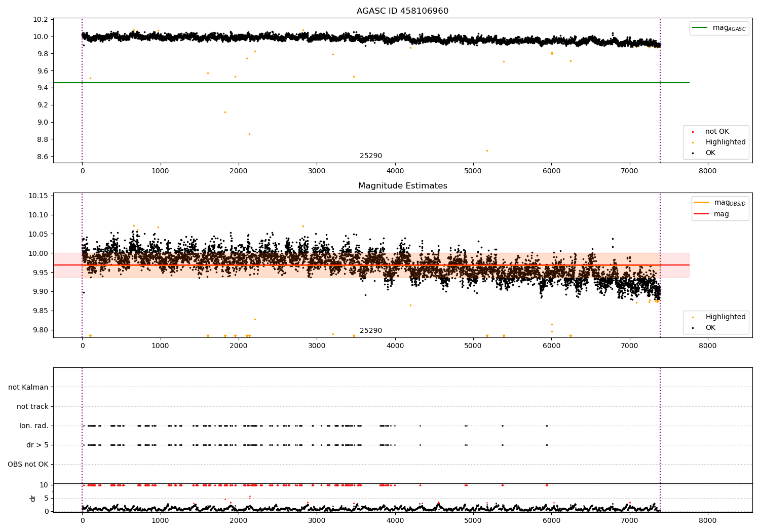Click the 10.15 y-axis tick label in middle plot
Screen dimensions: 760x532
pyautogui.click(x=40, y=196)
